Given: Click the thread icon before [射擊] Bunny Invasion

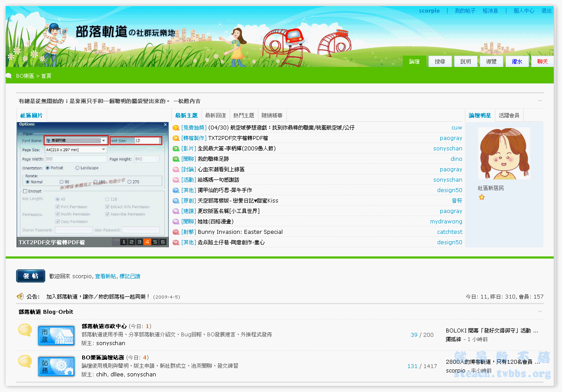Looking at the screenshot, I should click(176, 232).
